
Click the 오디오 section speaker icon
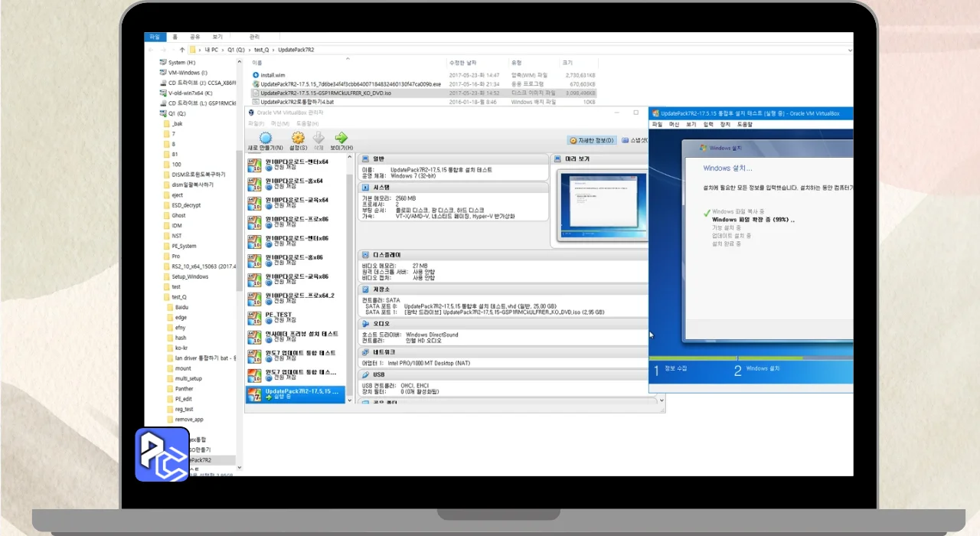click(x=365, y=323)
